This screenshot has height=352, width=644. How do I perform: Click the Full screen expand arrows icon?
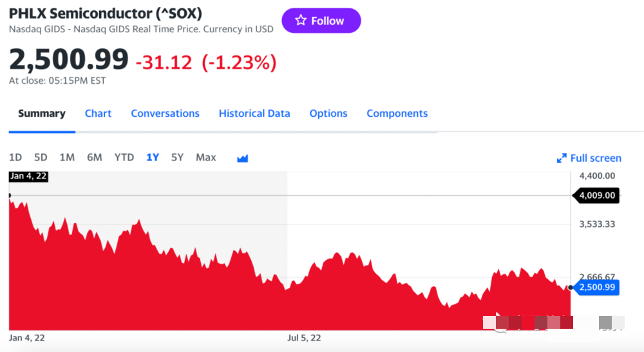pos(562,159)
